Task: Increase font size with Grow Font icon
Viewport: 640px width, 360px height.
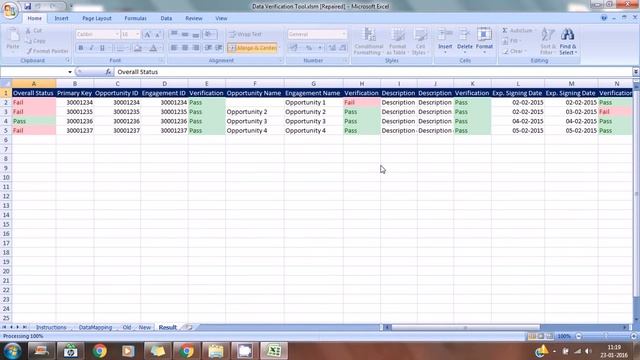Action: (x=147, y=34)
